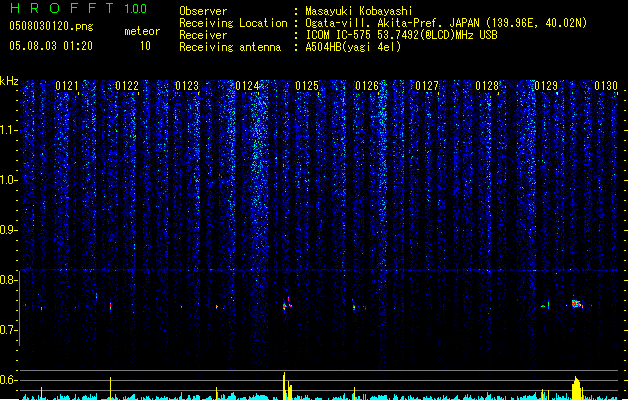629x400 pixels.
Task: Click the bright meteor echo after 0129
Action: [x=577, y=304]
